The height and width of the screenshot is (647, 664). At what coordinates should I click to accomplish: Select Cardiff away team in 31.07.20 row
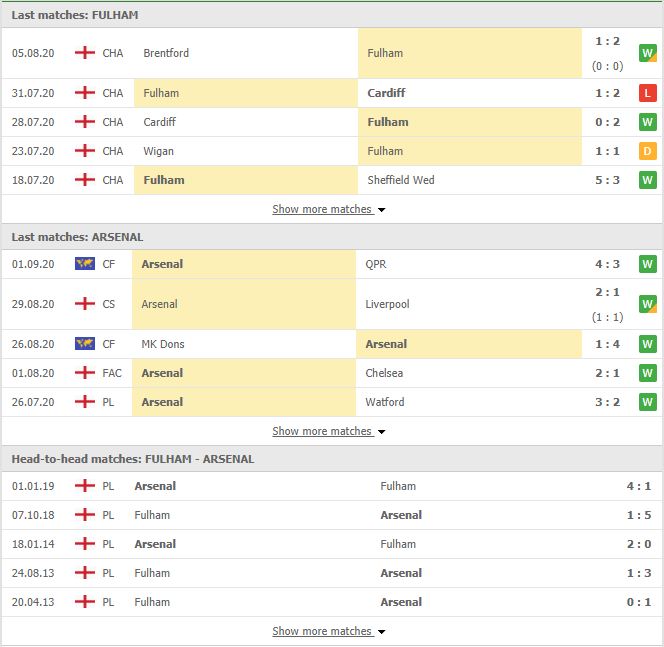(386, 93)
